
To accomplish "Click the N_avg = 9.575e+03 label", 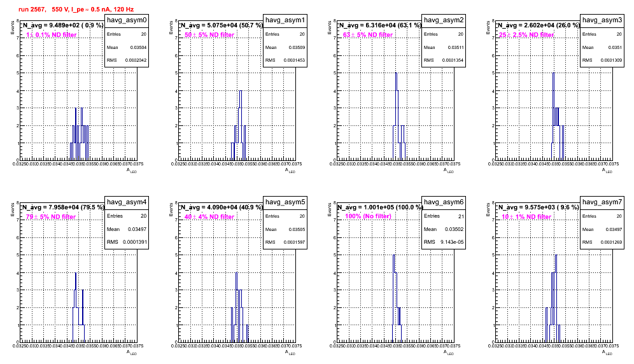I will [538, 207].
